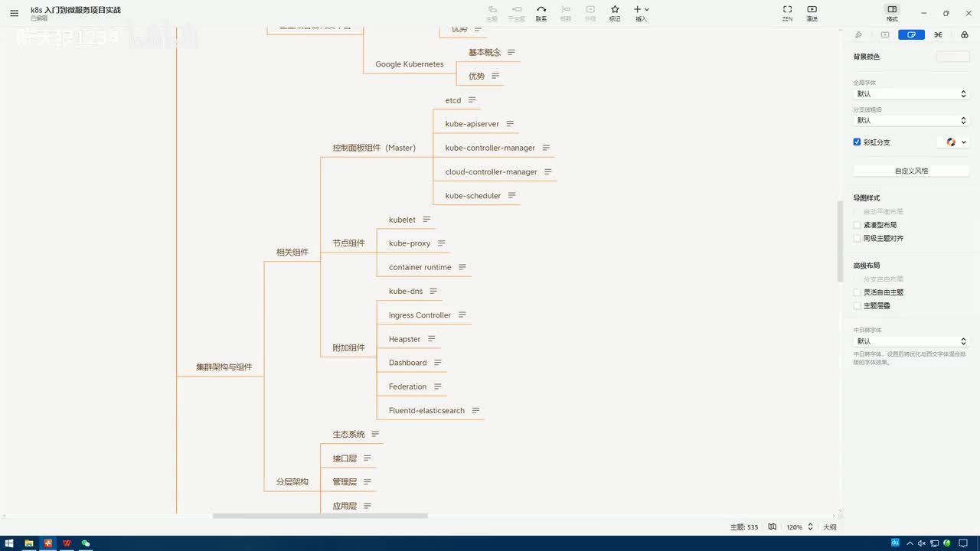Screen dimensions: 980x551
Task: Enable the 主题层叠 topic overlap checkbox
Action: pos(857,305)
